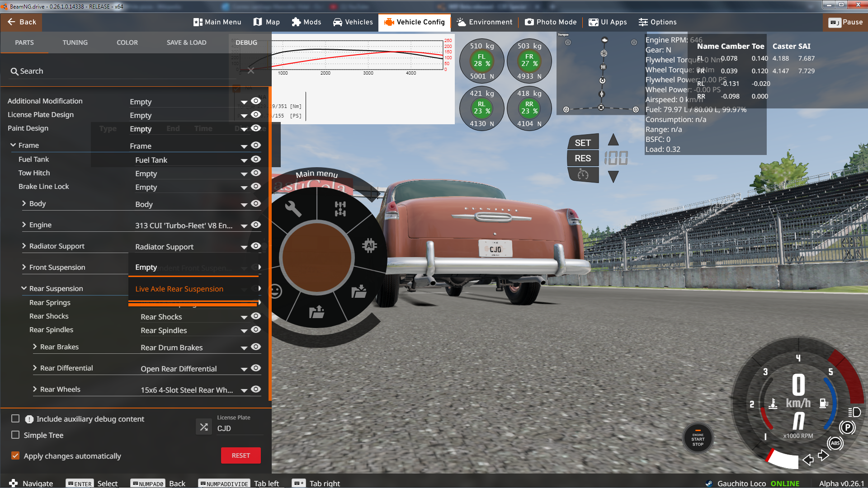Click the gearbox icon in radial menu
868x488 pixels.
(340, 209)
